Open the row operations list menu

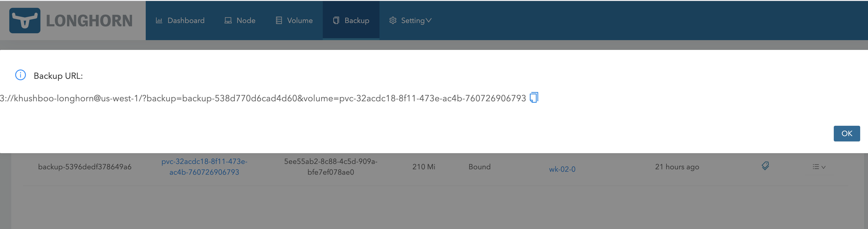pos(816,167)
